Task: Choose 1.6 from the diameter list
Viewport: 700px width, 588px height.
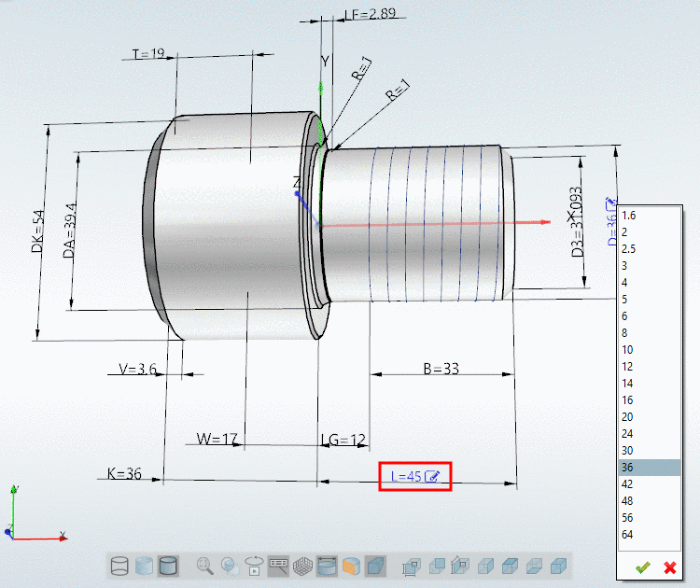Action: tap(650, 216)
